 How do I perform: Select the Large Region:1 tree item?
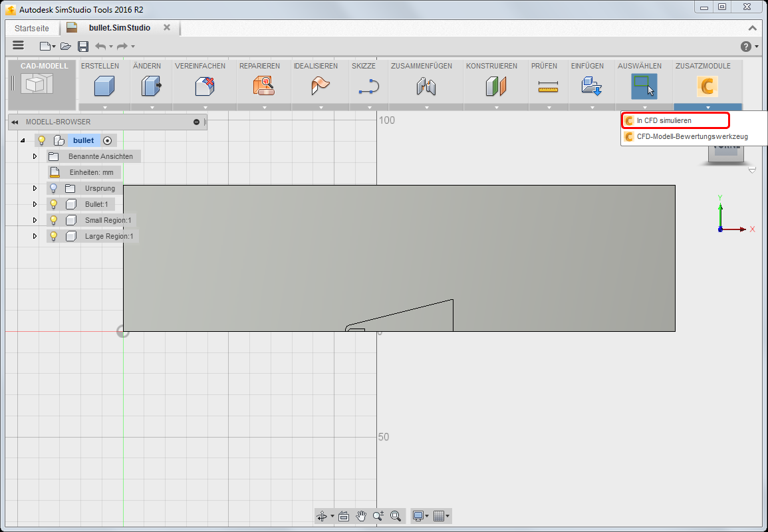(x=109, y=236)
